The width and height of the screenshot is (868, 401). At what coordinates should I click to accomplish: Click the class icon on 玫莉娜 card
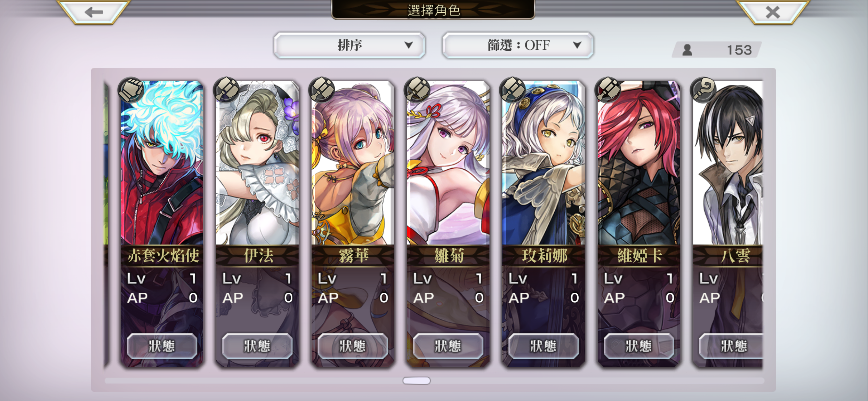[512, 90]
